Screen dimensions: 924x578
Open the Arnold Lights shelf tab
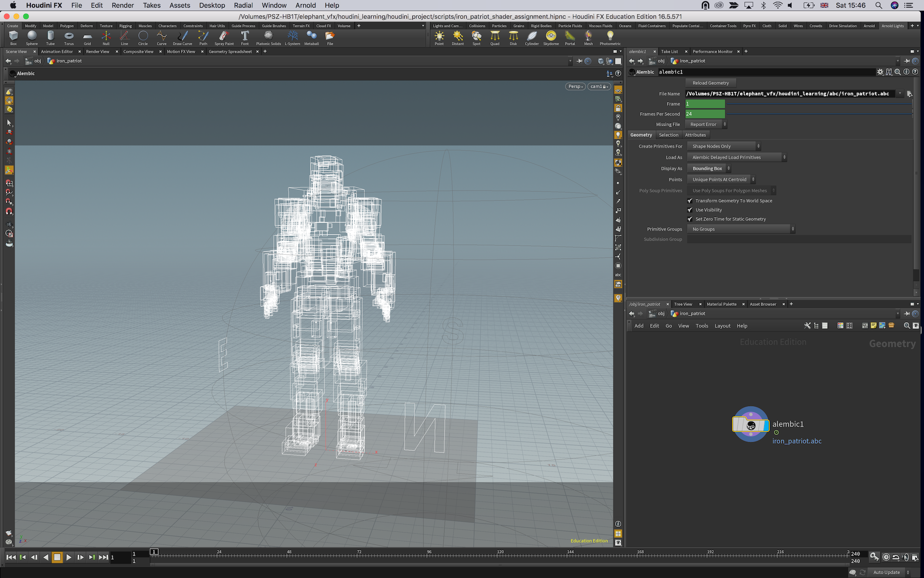(x=892, y=26)
